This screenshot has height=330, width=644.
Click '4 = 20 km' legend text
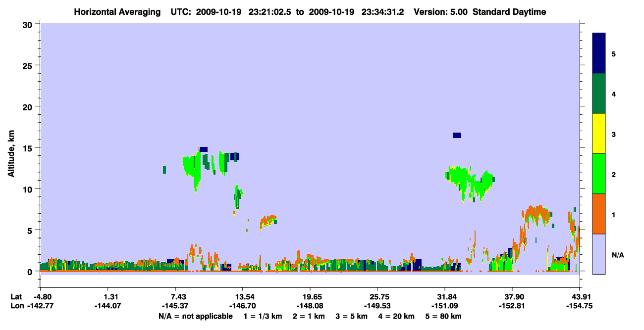(x=396, y=316)
